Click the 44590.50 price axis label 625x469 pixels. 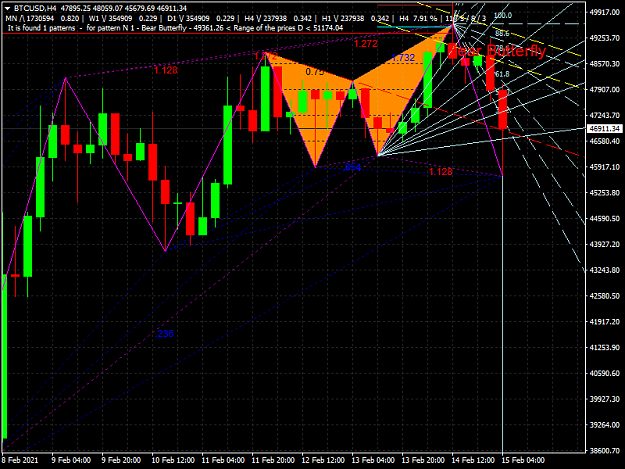pyautogui.click(x=605, y=219)
